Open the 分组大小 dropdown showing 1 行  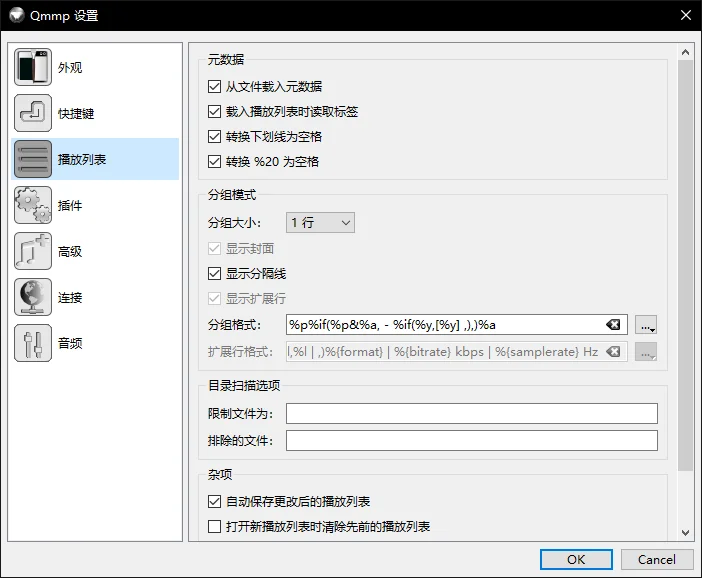(321, 223)
